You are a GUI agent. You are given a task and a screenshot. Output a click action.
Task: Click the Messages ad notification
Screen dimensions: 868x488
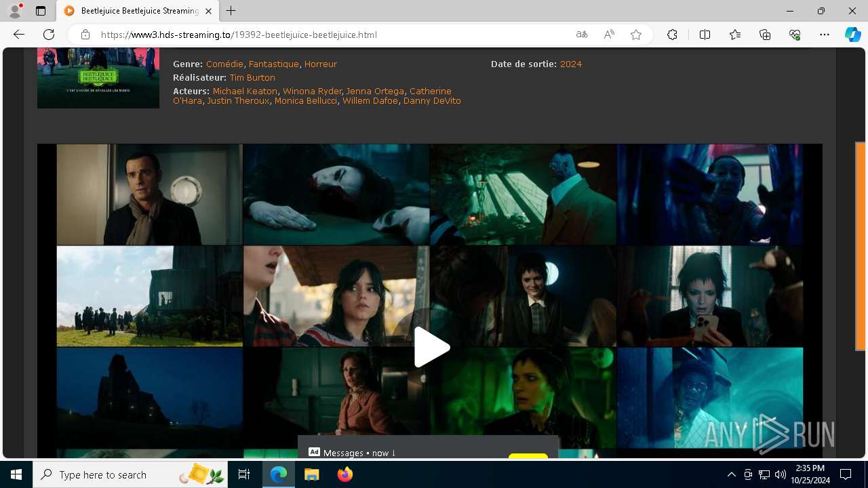(428, 447)
